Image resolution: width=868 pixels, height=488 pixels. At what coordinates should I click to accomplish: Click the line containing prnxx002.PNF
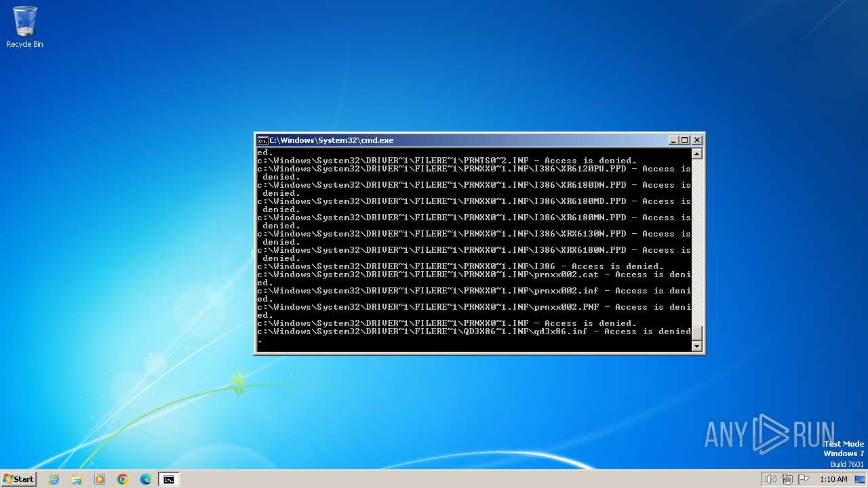(x=474, y=307)
